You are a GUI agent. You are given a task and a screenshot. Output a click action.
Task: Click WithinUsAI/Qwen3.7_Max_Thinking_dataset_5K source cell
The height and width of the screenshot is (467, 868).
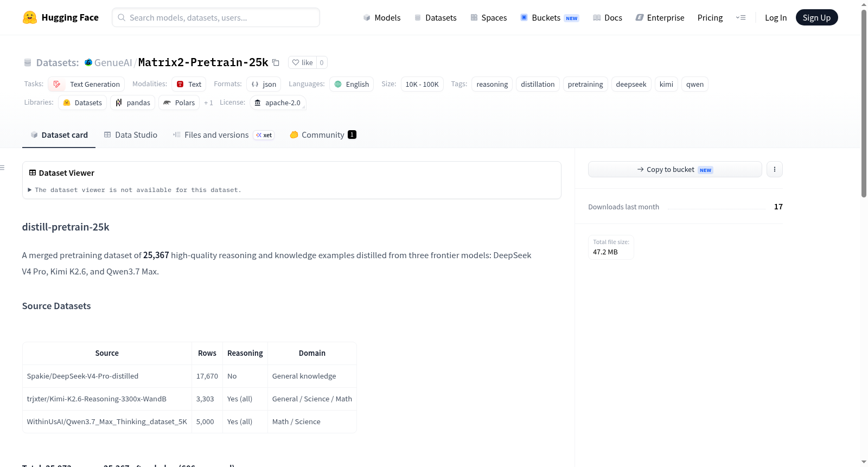coord(107,421)
